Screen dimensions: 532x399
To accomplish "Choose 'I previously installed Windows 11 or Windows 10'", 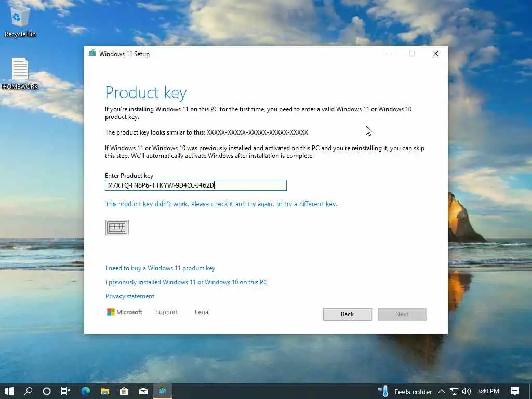I will coord(187,282).
